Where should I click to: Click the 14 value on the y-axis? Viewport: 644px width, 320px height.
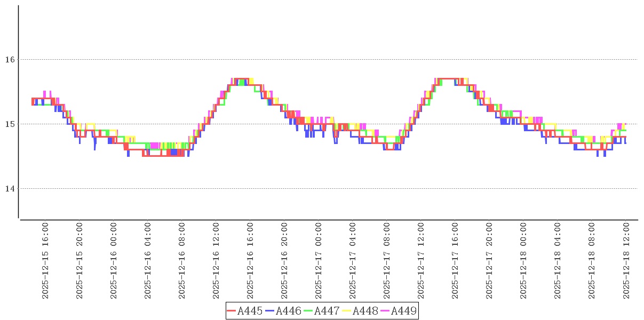point(10,188)
